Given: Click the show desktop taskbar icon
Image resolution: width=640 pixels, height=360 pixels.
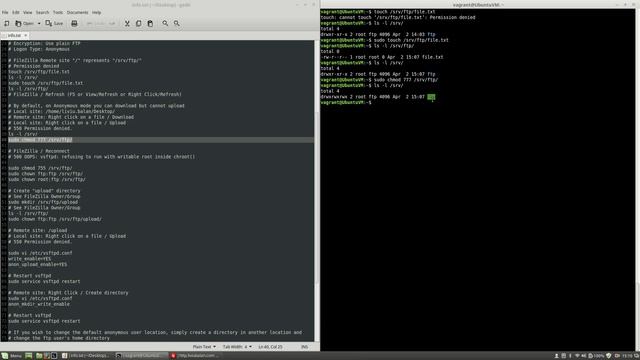Looking at the screenshot, I should pos(29,356).
